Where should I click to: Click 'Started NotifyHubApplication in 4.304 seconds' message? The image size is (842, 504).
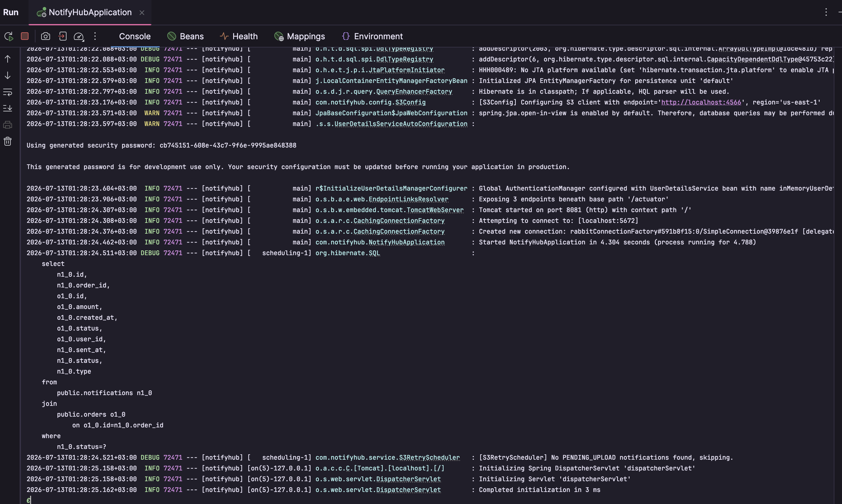click(617, 243)
